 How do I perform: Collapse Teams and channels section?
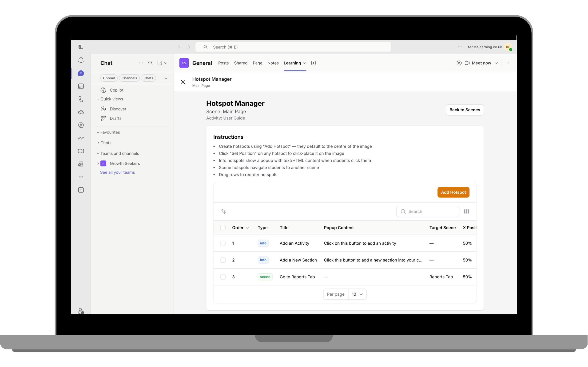(x=98, y=153)
